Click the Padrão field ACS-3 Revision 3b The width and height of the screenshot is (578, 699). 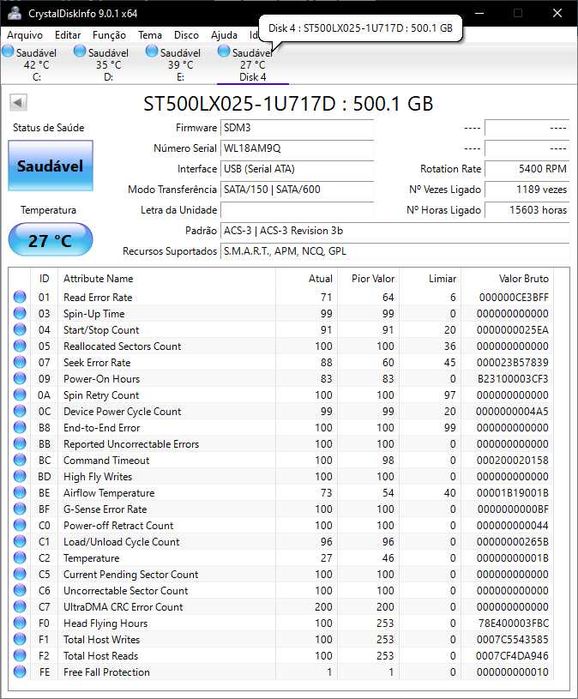coord(395,230)
